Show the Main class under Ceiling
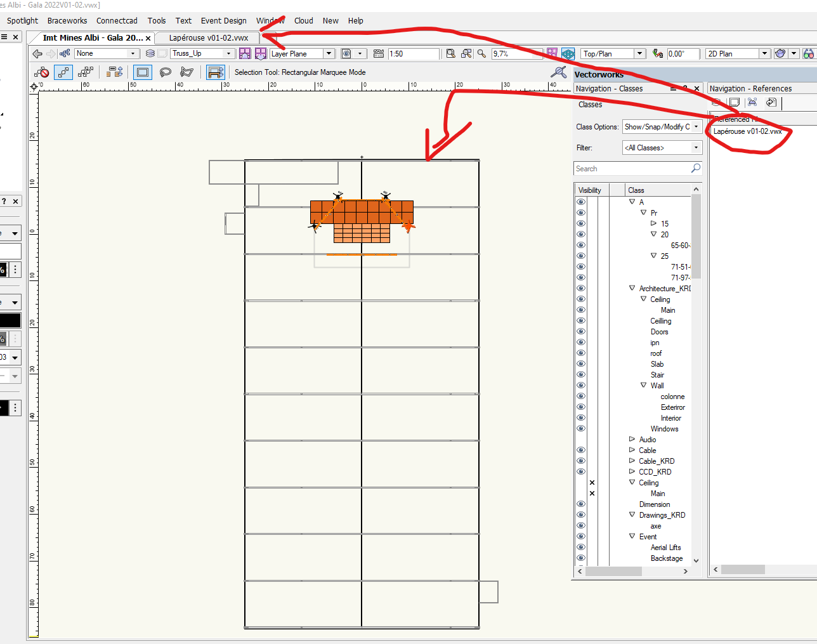 (580, 493)
